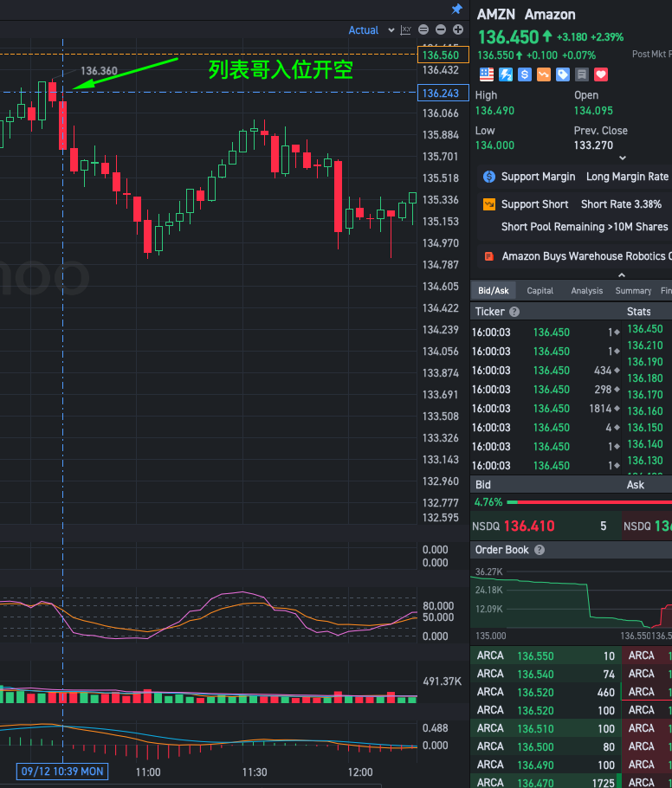Image resolution: width=672 pixels, height=788 pixels.
Task: Click the gray notes icon
Action: [582, 74]
